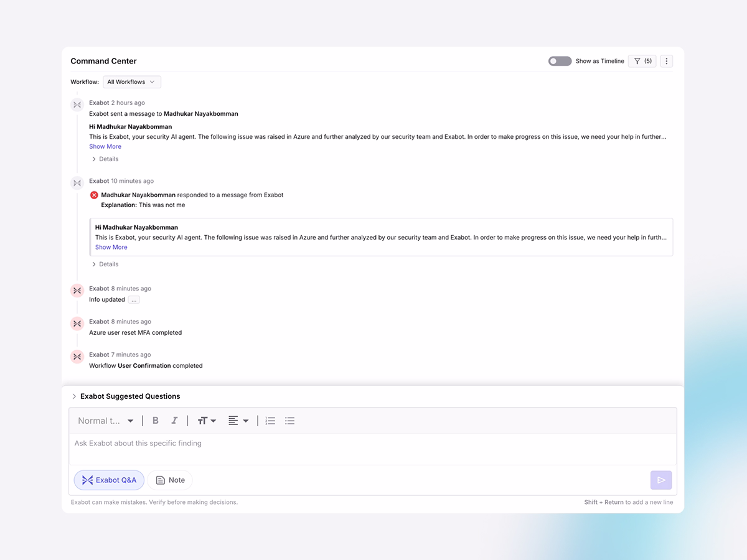Expand Exabot Suggested Questions section
The image size is (747, 560).
126,396
